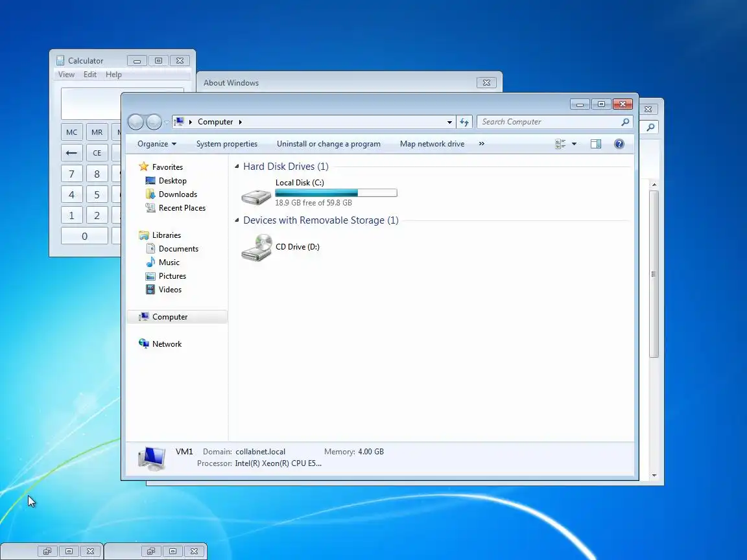Click the Documents library icon
Viewport: 747px width, 560px height.
[150, 249]
